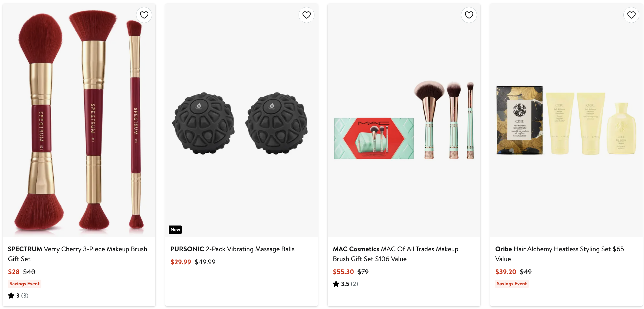Open the (3) reviews count for SPECTRUM
Screen dimensions: 644x309
coord(25,295)
